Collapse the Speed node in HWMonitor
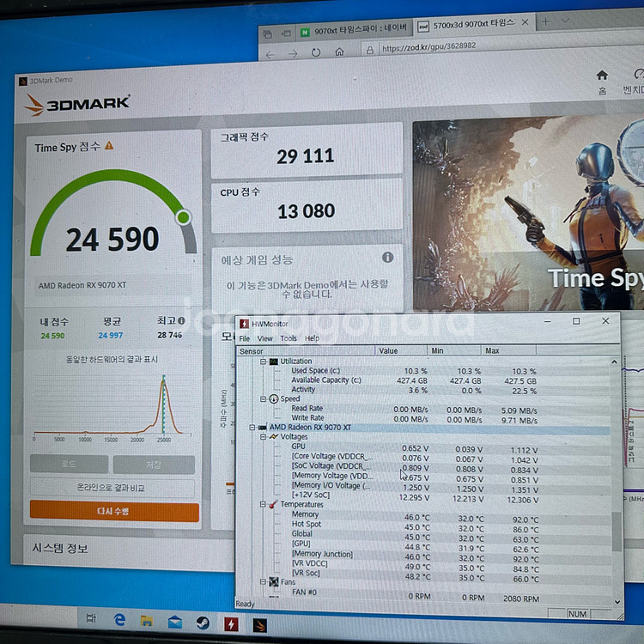Image resolution: width=644 pixels, height=644 pixels. click(x=263, y=398)
